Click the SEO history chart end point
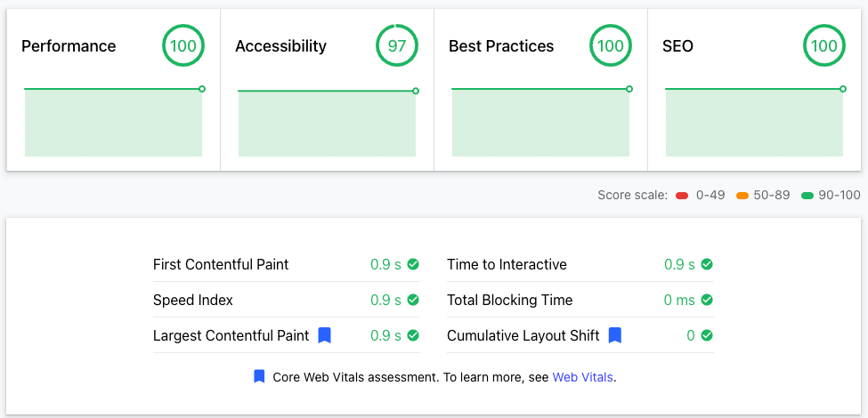This screenshot has height=418, width=868. point(843,89)
